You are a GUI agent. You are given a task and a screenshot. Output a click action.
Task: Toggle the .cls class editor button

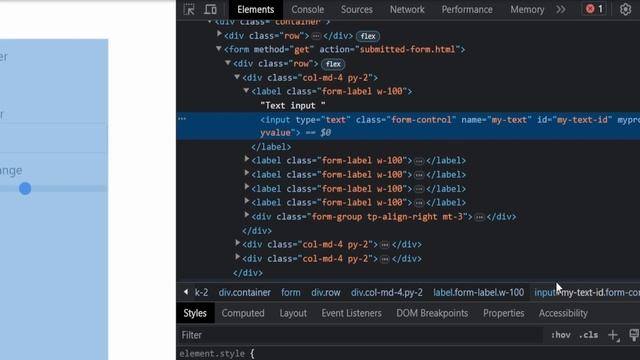[589, 335]
